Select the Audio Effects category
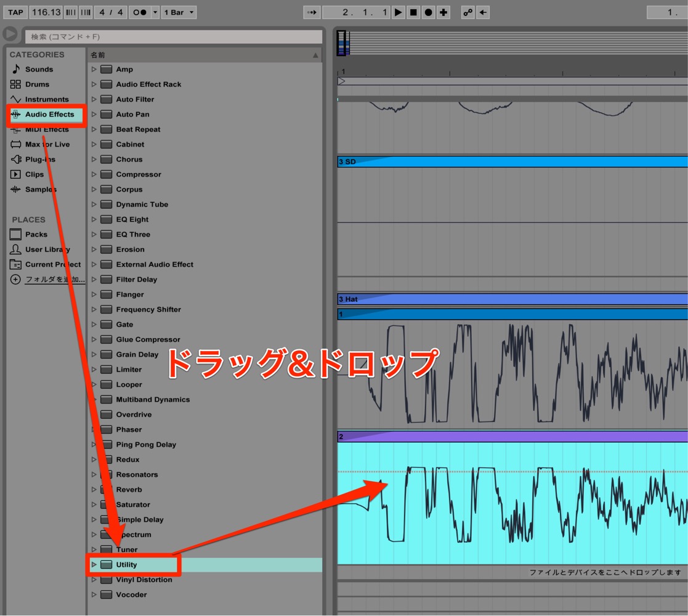 coord(46,115)
